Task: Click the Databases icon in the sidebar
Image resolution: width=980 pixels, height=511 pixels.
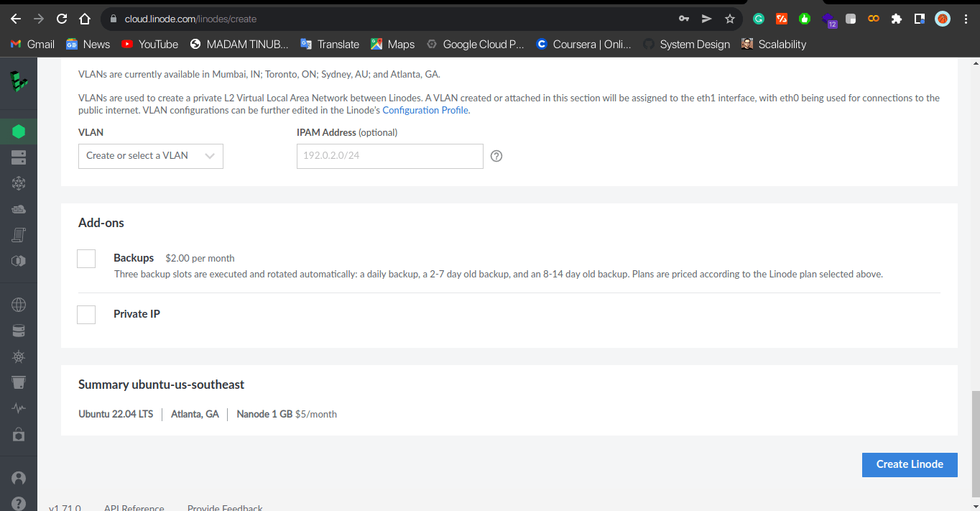Action: coord(19,331)
